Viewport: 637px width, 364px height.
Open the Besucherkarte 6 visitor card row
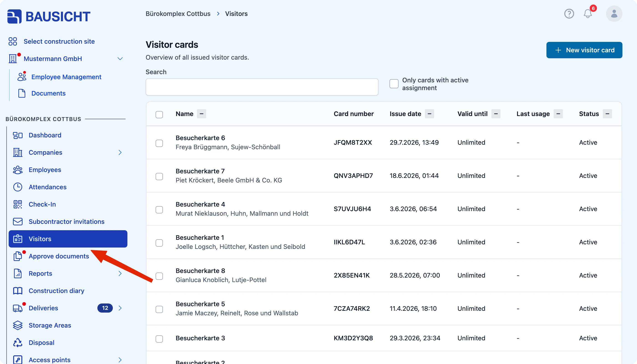pyautogui.click(x=384, y=142)
